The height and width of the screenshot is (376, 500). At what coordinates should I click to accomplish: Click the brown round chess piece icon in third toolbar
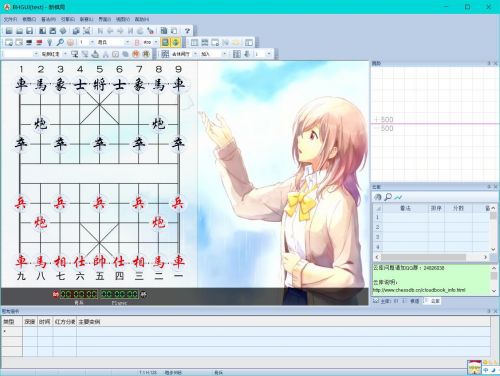146,54
